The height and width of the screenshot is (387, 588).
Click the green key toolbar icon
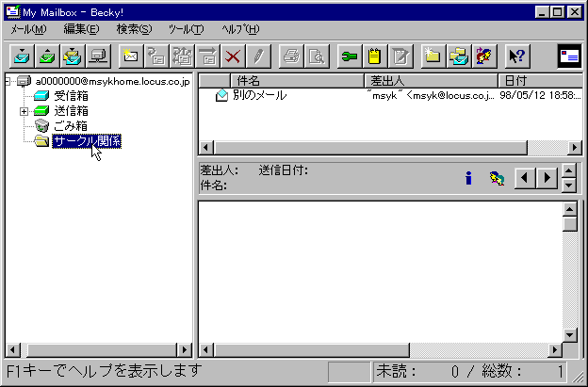coord(351,56)
